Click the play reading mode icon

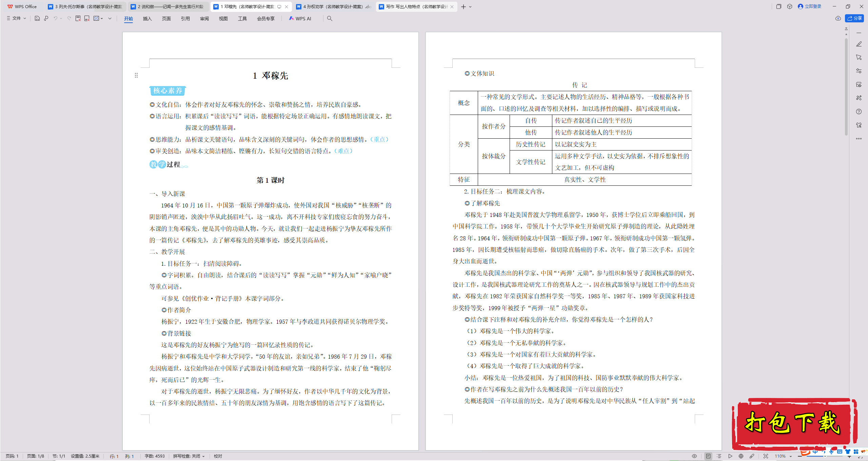click(x=730, y=456)
